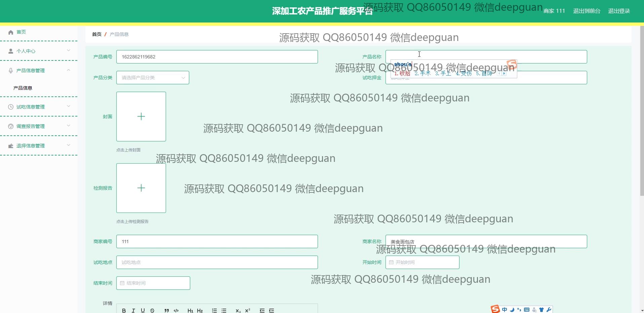
Task: Click the home icon in the sidebar
Action: [x=11, y=32]
